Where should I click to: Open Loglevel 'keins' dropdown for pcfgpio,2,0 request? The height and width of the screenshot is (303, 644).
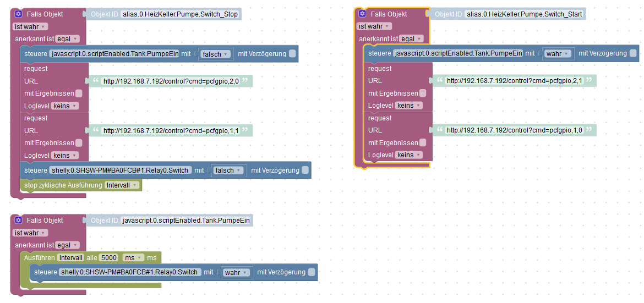click(64, 106)
